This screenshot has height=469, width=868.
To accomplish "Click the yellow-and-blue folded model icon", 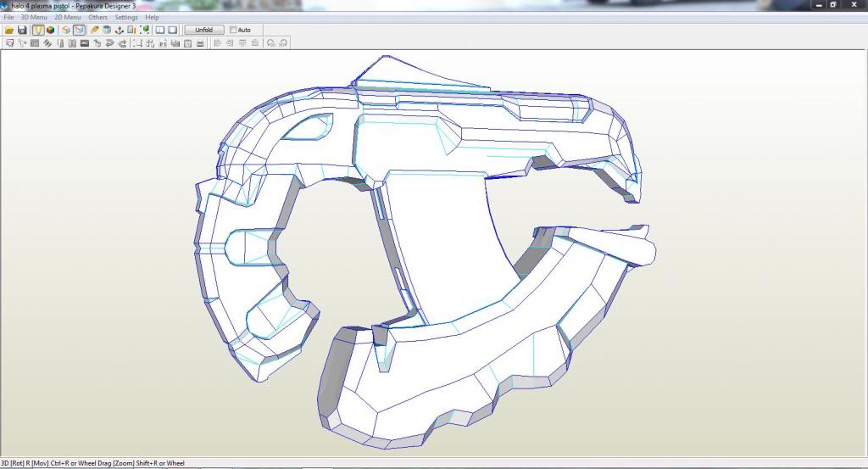I will (66, 30).
